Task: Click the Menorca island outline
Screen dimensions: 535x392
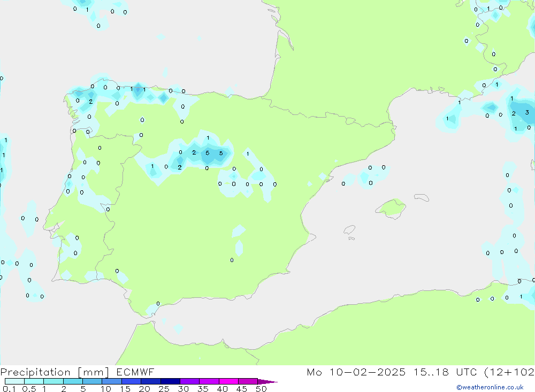Action: (x=422, y=197)
